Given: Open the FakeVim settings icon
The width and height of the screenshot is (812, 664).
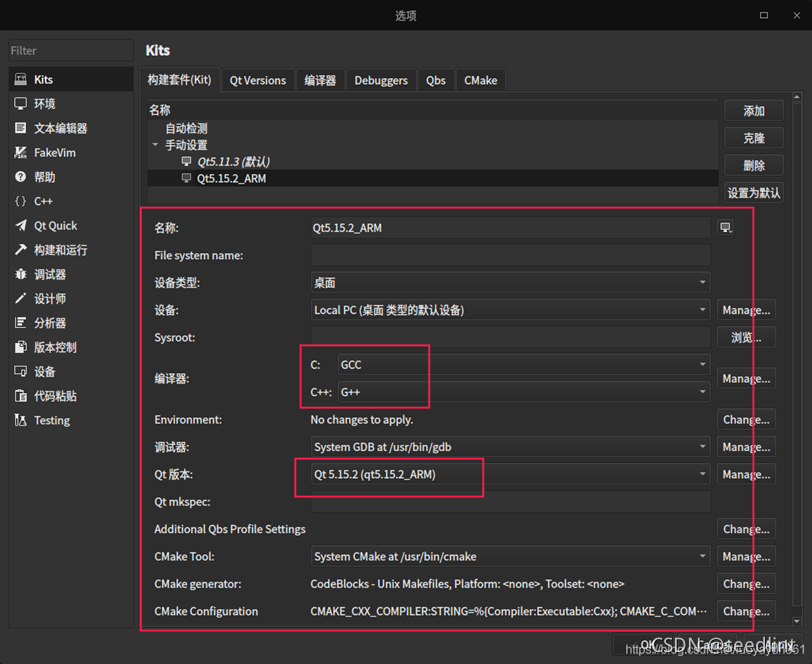Looking at the screenshot, I should pos(20,152).
